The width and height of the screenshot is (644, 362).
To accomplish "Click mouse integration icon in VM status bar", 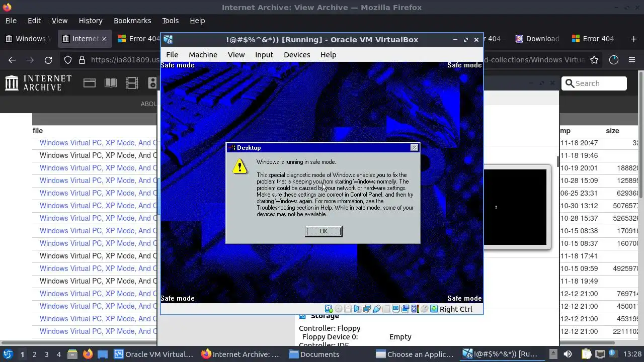I will pos(424,309).
